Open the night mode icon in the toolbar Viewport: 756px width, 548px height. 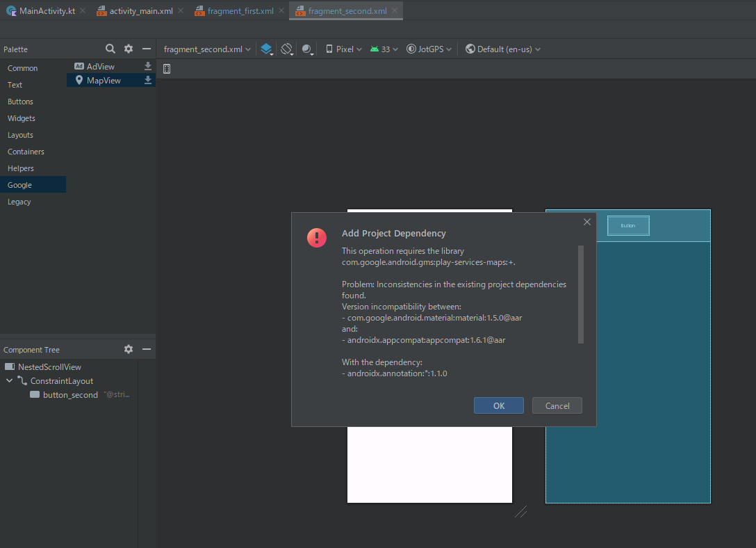pyautogui.click(x=306, y=49)
